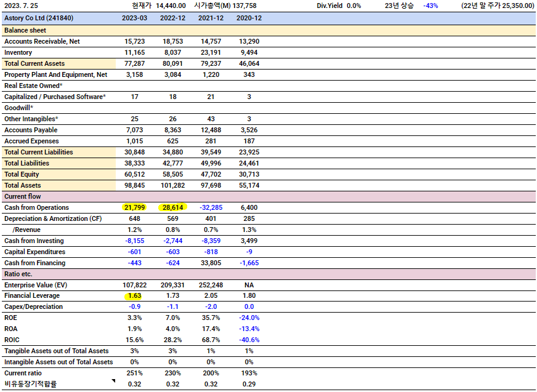Select the Enterprise Value (EV) label cell
This screenshot has height=392, width=537.
[36, 285]
